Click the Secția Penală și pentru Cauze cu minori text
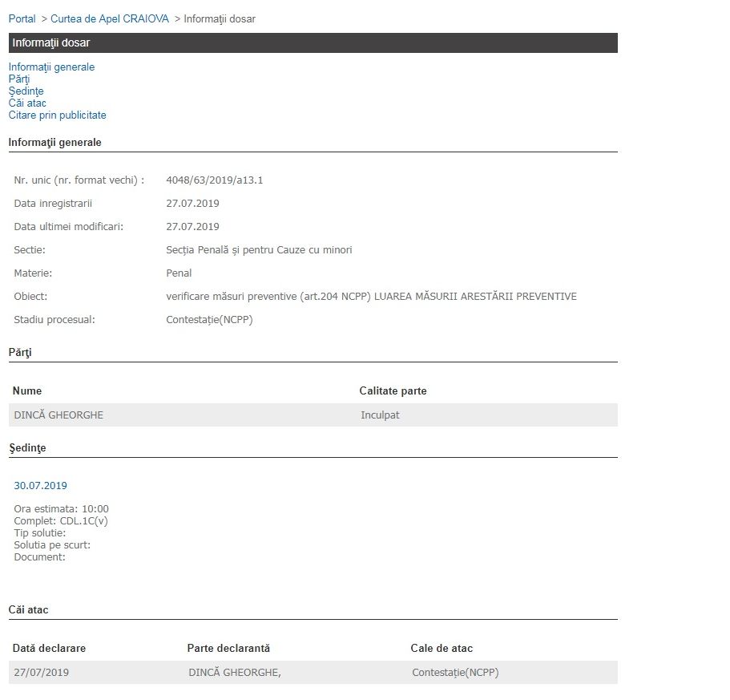The image size is (730, 700). click(x=259, y=250)
